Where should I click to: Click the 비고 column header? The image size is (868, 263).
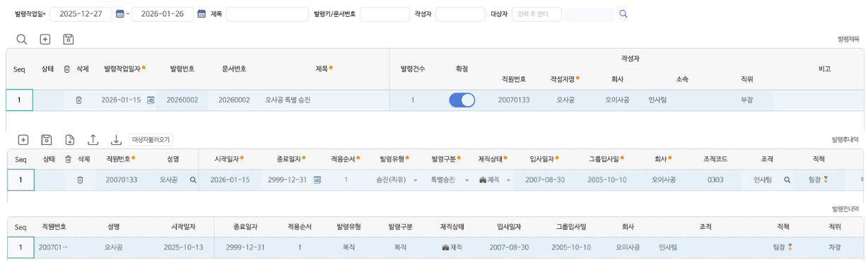click(x=824, y=69)
